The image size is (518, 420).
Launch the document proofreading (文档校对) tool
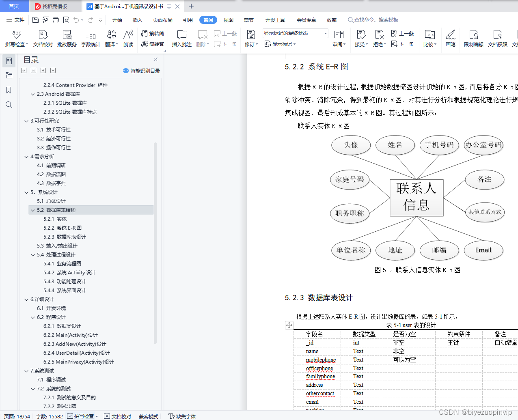pos(43,38)
